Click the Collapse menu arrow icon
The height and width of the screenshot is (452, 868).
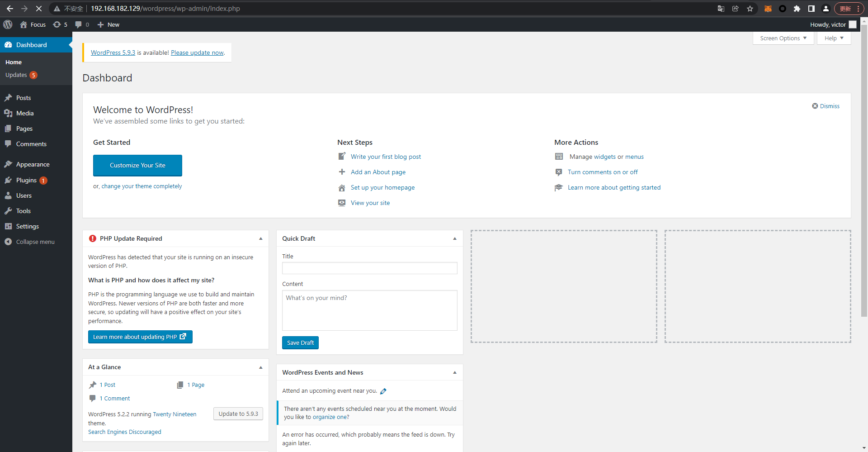pos(8,242)
